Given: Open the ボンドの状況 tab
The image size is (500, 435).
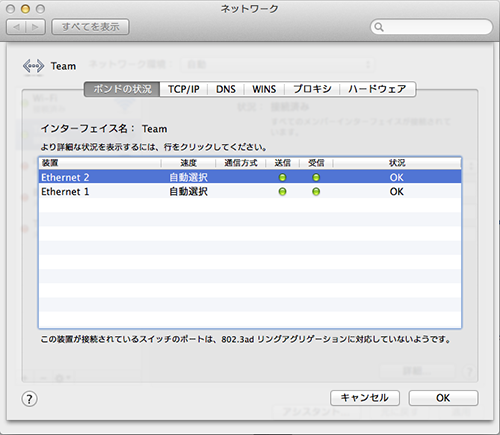Looking at the screenshot, I should 122,89.
